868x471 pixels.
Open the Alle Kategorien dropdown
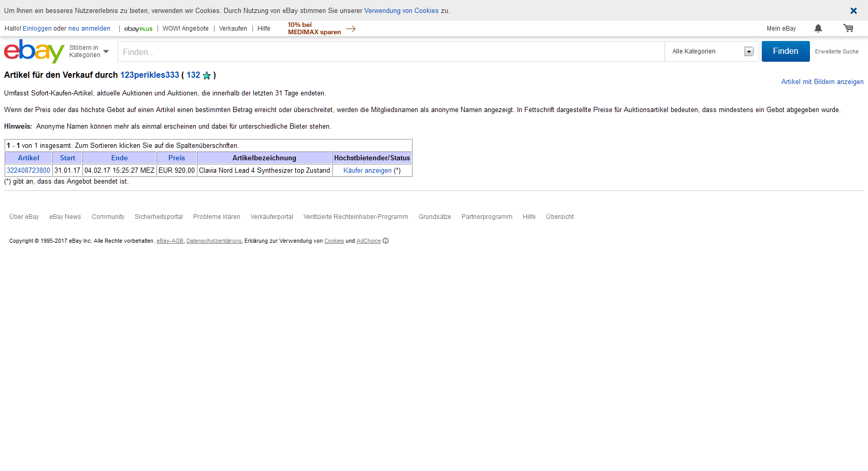tap(712, 51)
